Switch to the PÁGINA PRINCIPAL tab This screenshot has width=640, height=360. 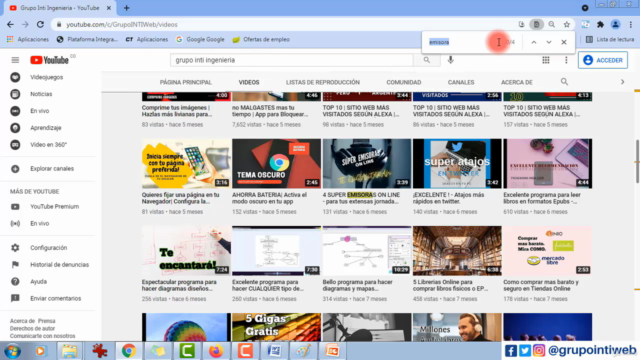[x=186, y=82]
